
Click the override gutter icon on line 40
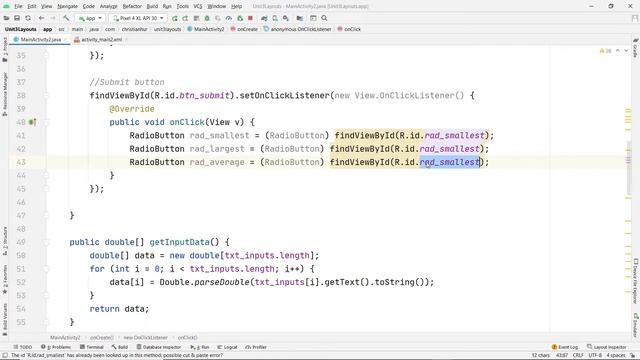coord(32,122)
